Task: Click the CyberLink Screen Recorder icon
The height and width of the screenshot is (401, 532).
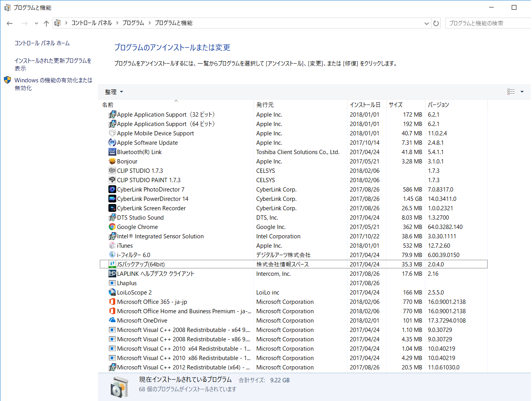Action: point(112,208)
